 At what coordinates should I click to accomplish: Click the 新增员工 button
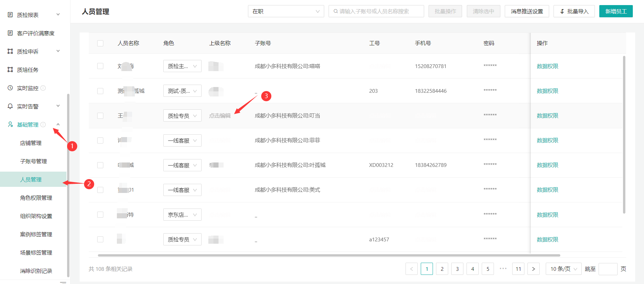click(616, 11)
